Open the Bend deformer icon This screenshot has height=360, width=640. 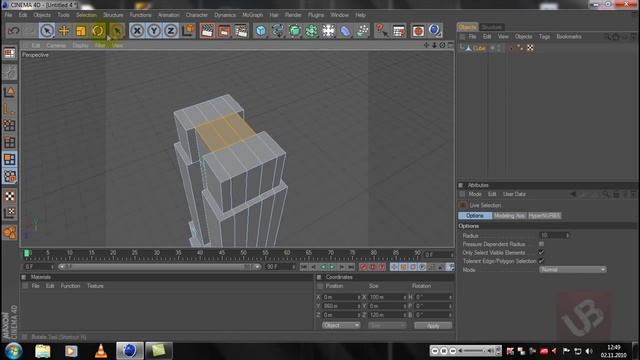pyautogui.click(x=345, y=31)
